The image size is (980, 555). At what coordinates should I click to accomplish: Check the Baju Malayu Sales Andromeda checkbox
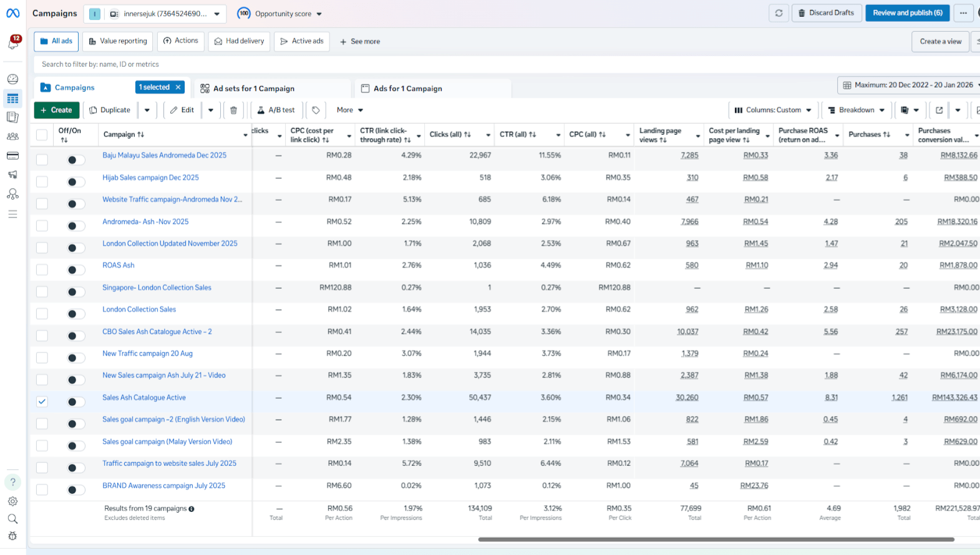tap(42, 160)
